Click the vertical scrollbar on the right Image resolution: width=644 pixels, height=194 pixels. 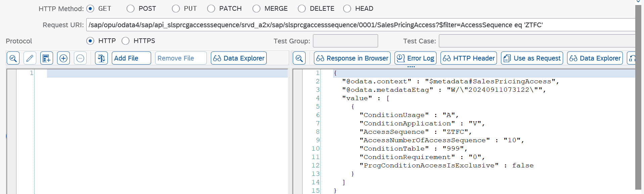(638, 98)
